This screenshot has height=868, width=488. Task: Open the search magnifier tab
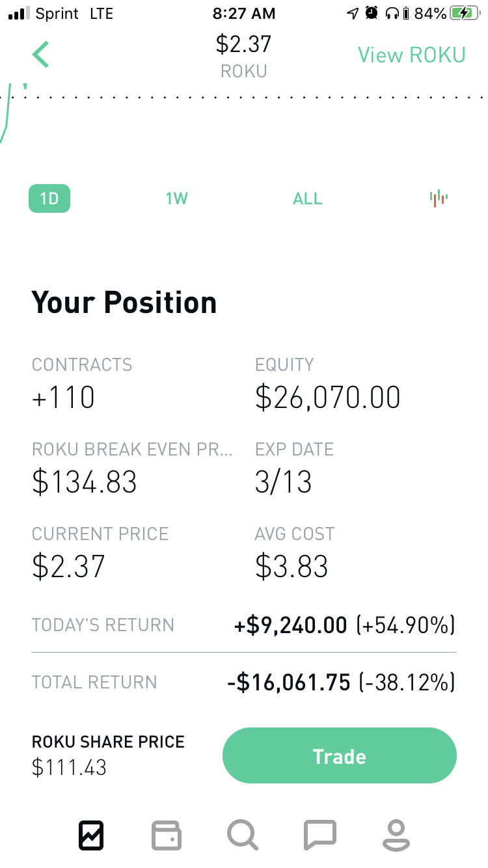click(x=243, y=835)
